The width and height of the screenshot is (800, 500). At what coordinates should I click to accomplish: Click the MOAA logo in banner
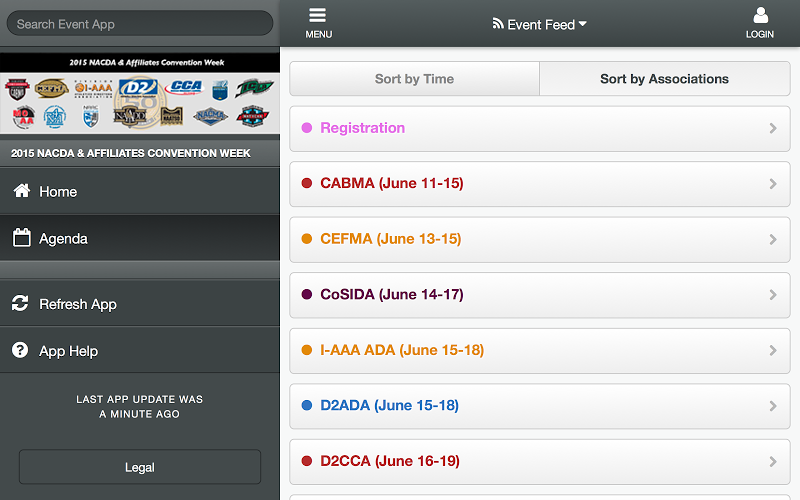click(23, 116)
